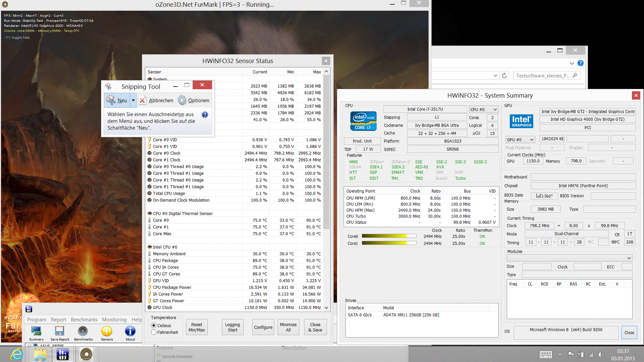Click the battery power tray icon
This screenshot has height=362, width=644.
coord(581,354)
